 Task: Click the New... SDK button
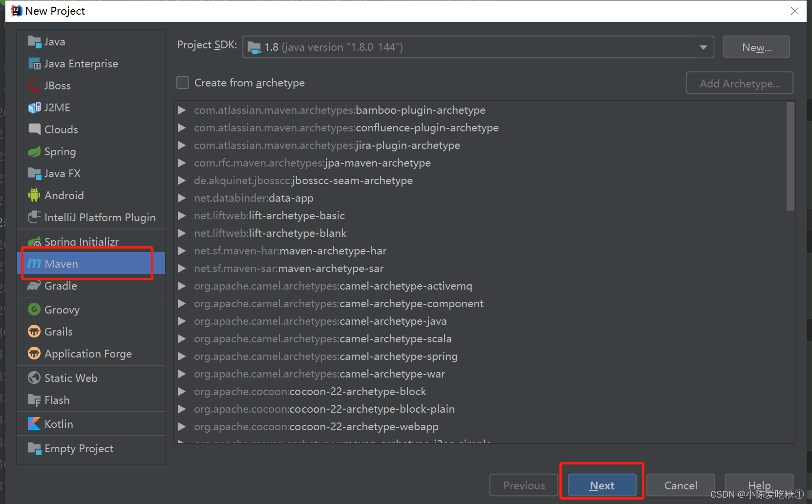pos(756,47)
